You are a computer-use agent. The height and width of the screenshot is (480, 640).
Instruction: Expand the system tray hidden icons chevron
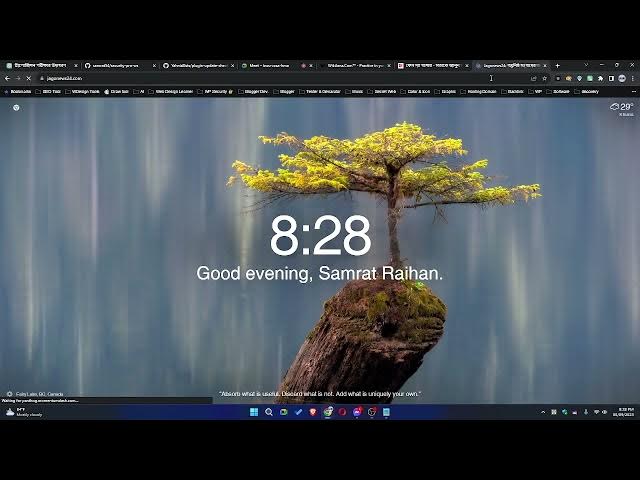click(x=543, y=412)
